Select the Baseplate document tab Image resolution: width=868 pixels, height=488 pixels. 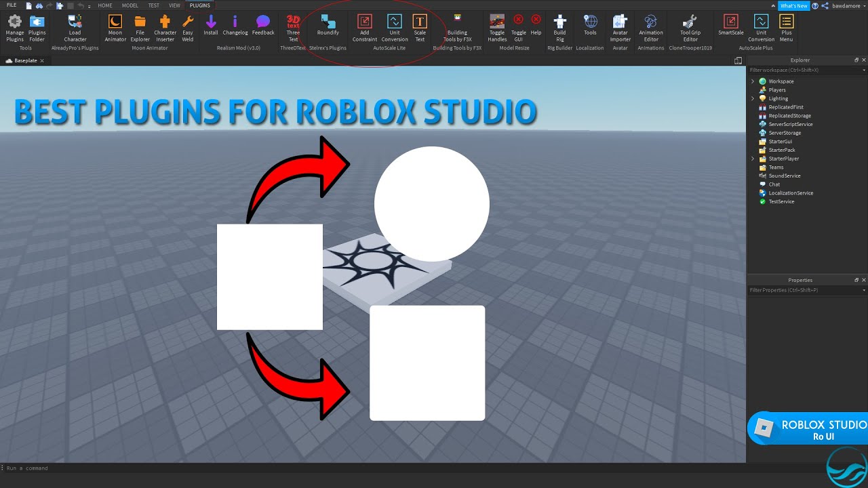point(25,61)
